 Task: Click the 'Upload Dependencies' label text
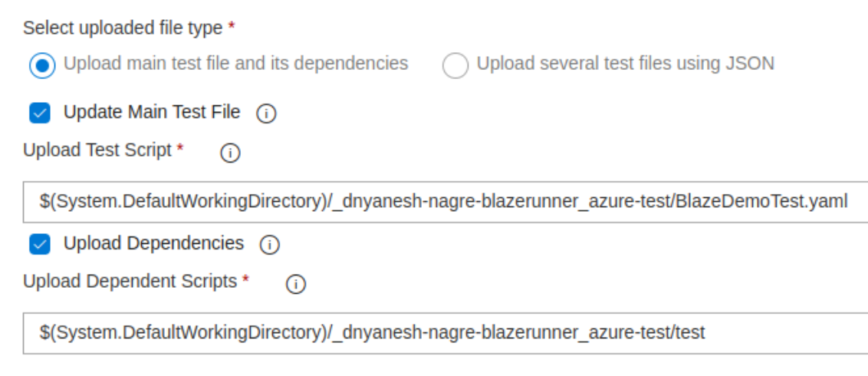(x=153, y=243)
